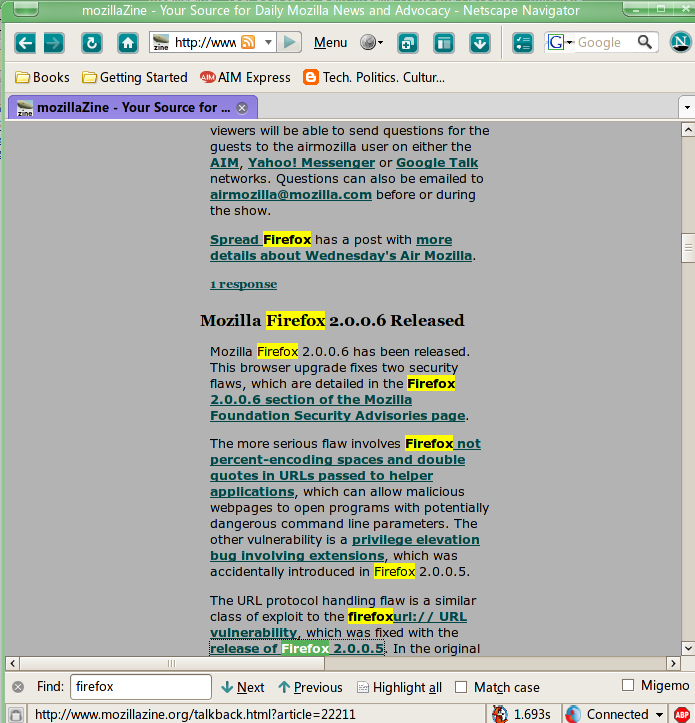Open the Google search engine selector dropdown
Screen dimensions: 695x723
pyautogui.click(x=570, y=42)
